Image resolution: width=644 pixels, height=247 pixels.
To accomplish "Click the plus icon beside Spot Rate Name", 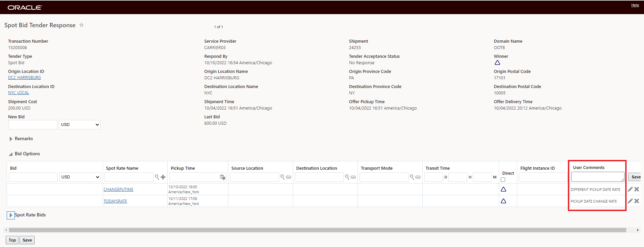I will pos(163,177).
